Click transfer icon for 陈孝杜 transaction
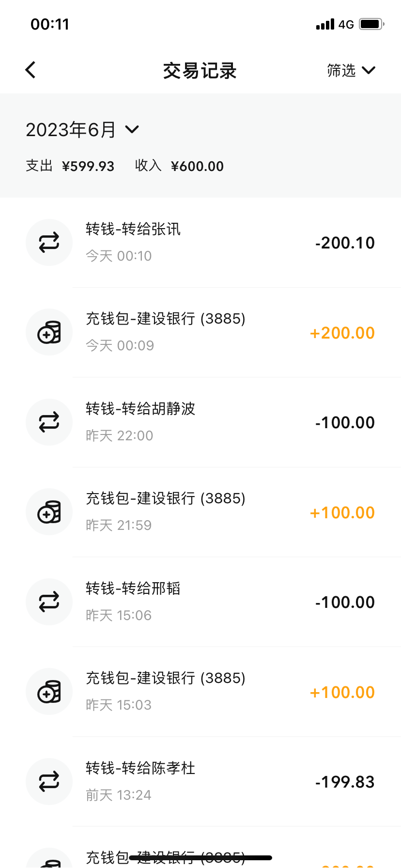Screen dimensions: 401x868 point(49,782)
